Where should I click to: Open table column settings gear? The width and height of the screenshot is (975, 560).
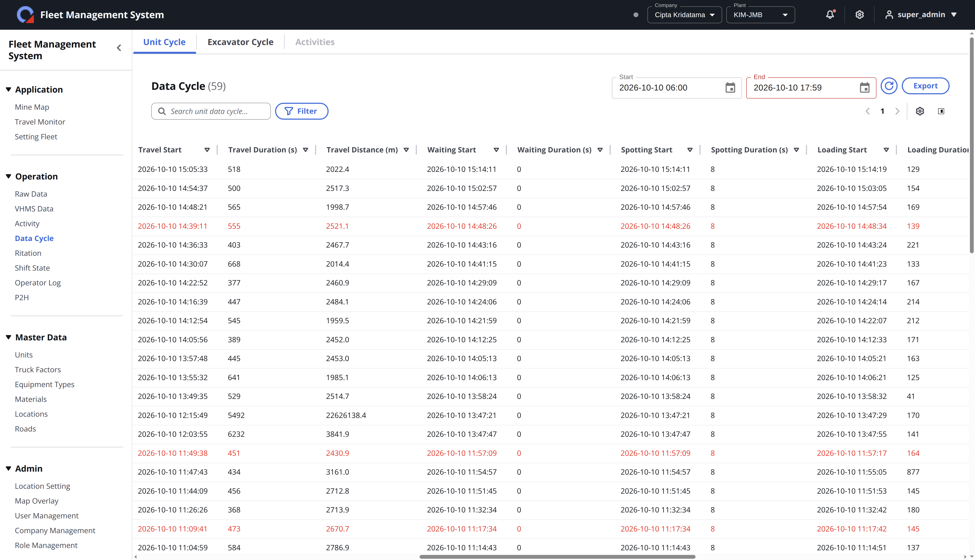pyautogui.click(x=920, y=111)
